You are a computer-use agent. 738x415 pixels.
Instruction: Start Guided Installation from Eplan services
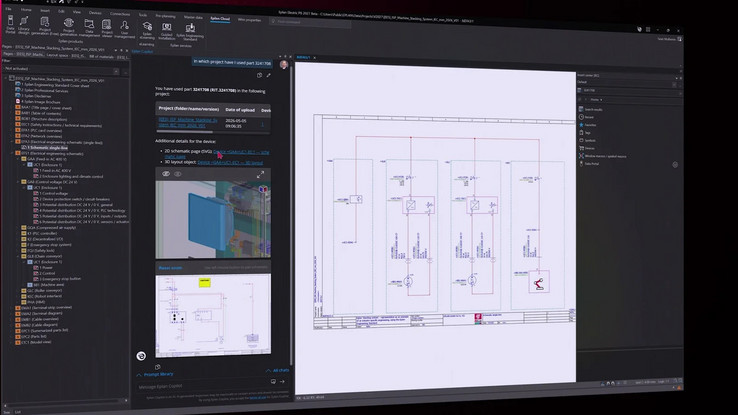tap(167, 31)
